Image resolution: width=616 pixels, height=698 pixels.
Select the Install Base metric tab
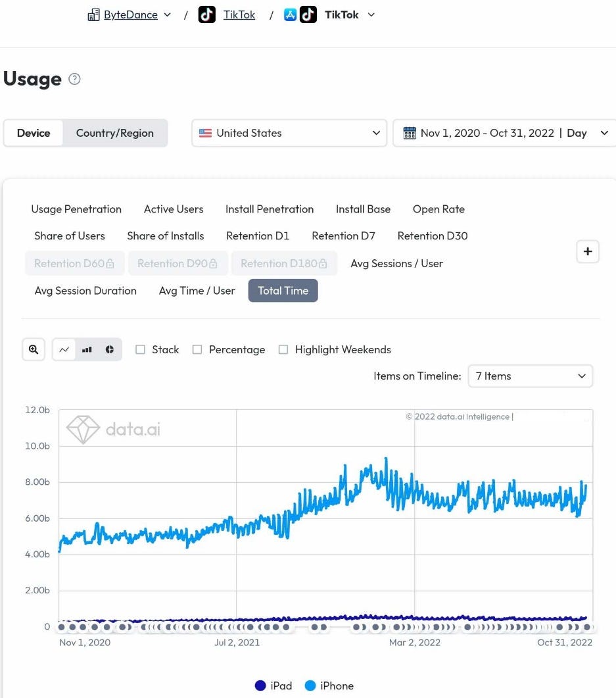tap(363, 209)
